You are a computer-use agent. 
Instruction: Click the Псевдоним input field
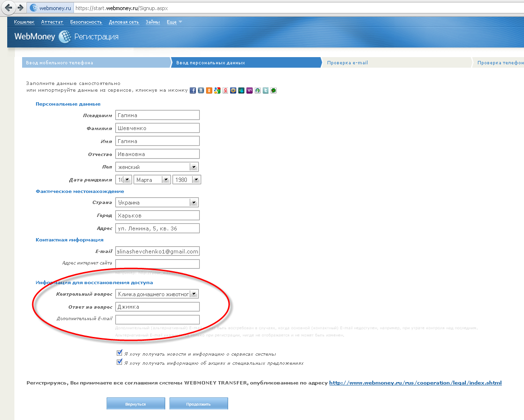[158, 115]
